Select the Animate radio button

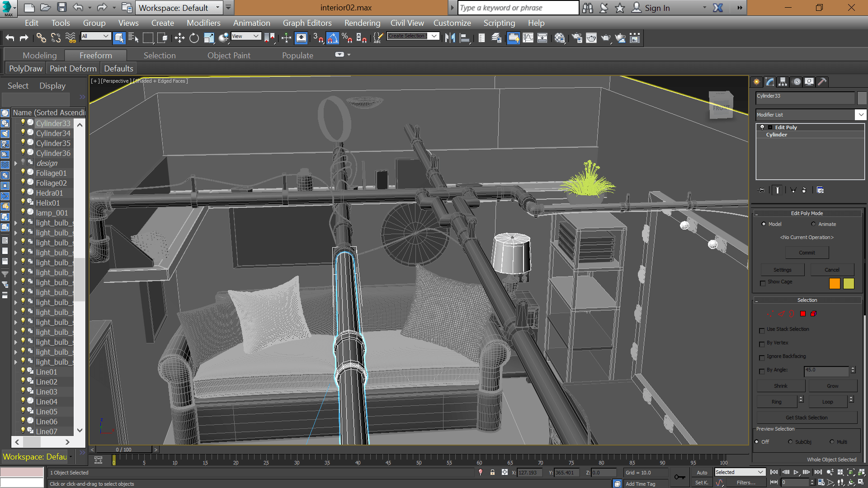(813, 224)
